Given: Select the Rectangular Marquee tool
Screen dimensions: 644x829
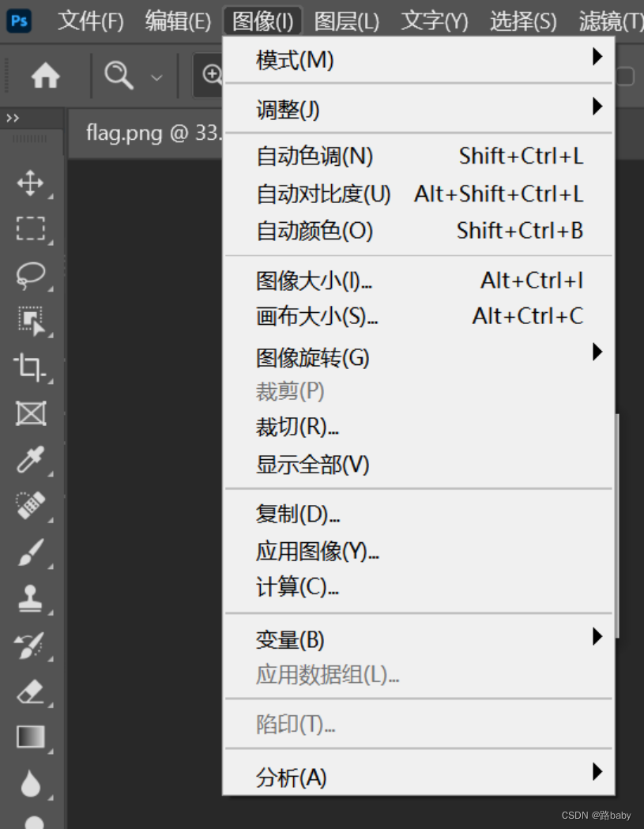Looking at the screenshot, I should pyautogui.click(x=31, y=228).
